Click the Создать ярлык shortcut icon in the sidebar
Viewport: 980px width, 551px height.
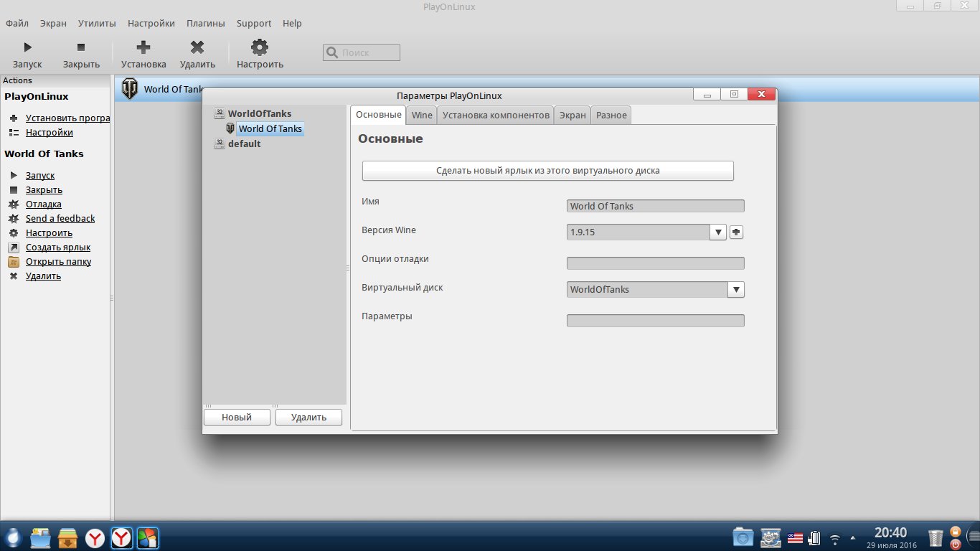[14, 248]
